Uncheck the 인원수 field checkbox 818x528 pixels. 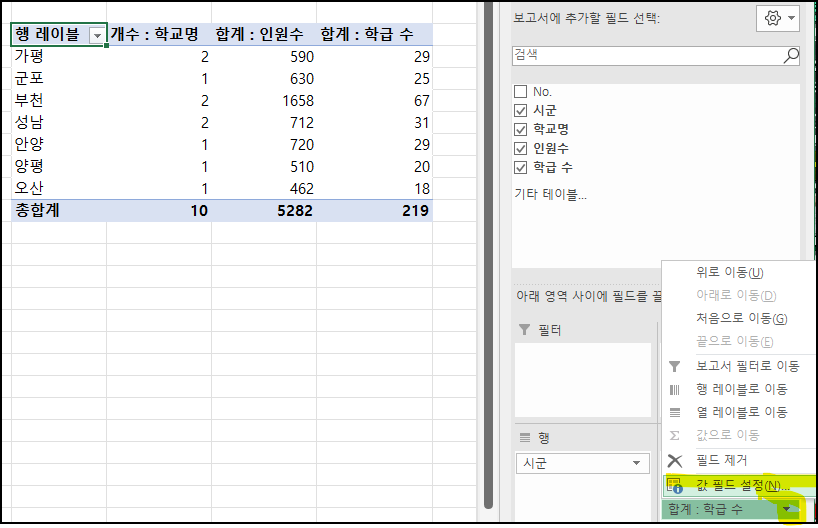pos(520,149)
